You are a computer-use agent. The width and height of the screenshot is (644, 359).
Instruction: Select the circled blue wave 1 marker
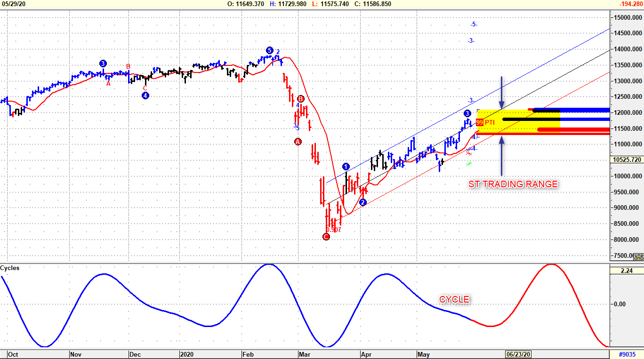[346, 167]
